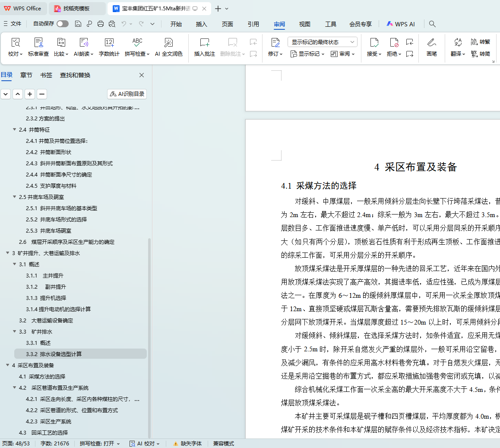Click the 插入批注 insert comment icon
The image size is (500, 448).
(x=204, y=43)
